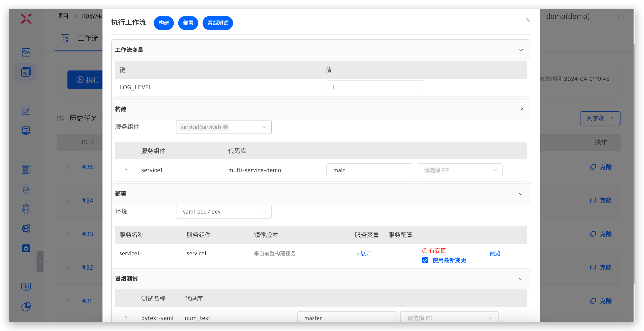Open the pipeline flowchart sidebar icon
The image size is (644, 331).
26,228
